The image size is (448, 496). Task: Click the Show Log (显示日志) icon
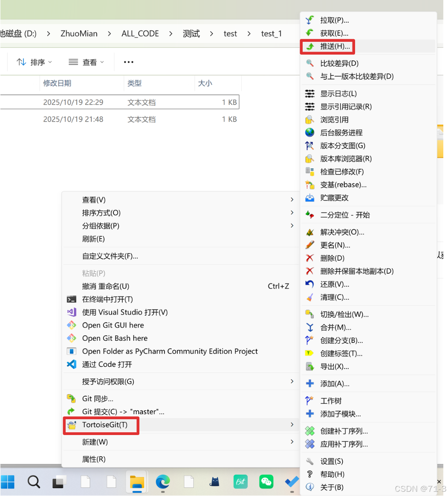pos(309,94)
